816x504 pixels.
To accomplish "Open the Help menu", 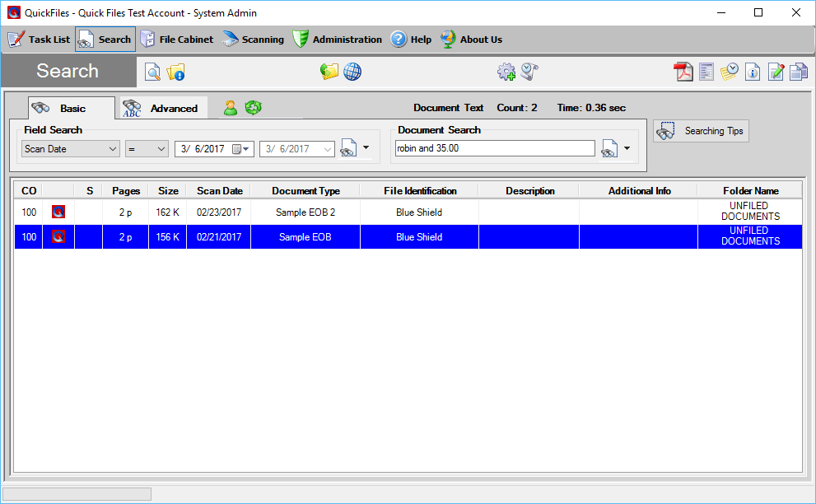I will click(x=410, y=39).
